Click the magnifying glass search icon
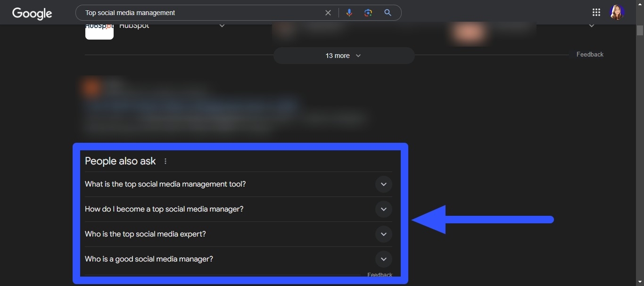 pos(388,13)
